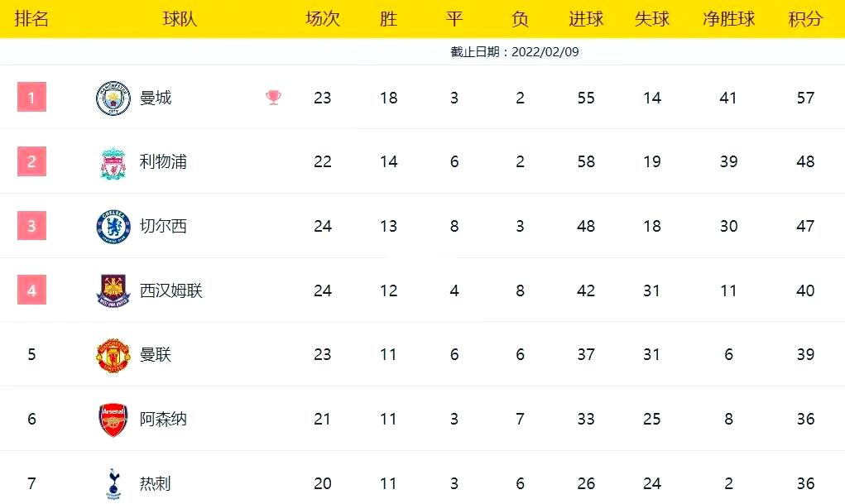The height and width of the screenshot is (504, 845).
Task: Open the 热刺 team name link
Action: [x=155, y=483]
